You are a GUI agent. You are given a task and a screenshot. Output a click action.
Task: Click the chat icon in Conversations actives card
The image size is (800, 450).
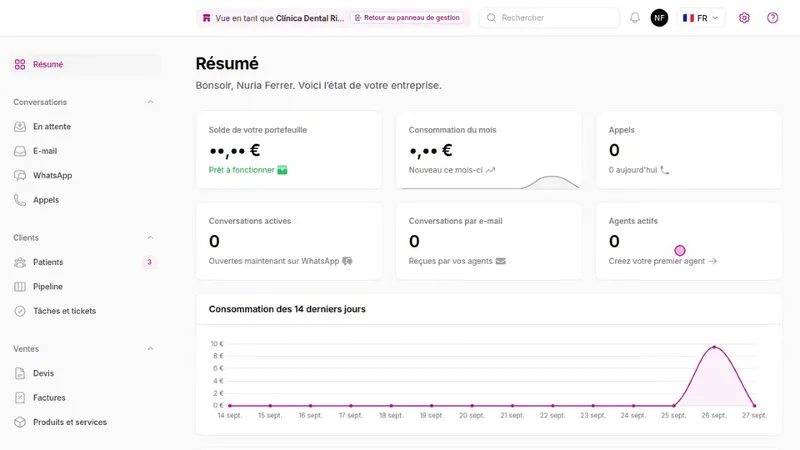pyautogui.click(x=347, y=261)
